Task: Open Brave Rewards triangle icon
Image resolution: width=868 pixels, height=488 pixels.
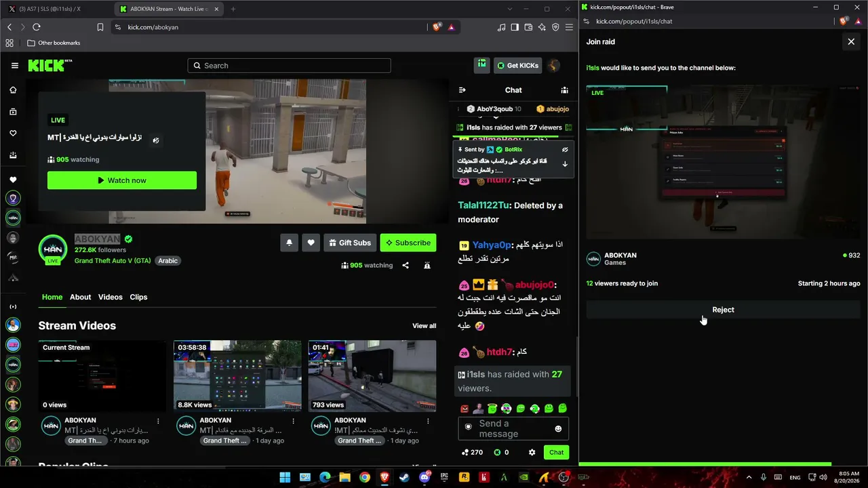Action: coord(452,27)
